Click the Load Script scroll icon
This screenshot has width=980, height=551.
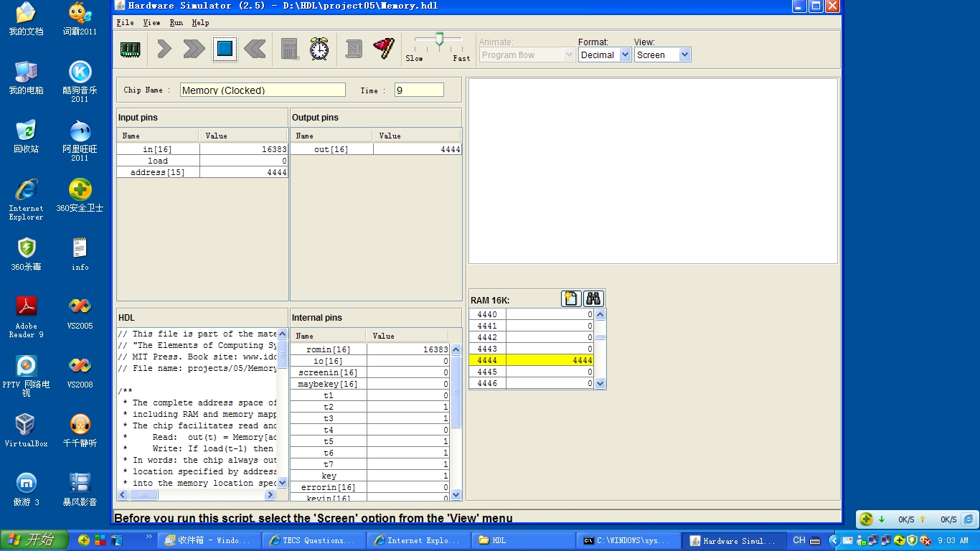pyautogui.click(x=354, y=49)
